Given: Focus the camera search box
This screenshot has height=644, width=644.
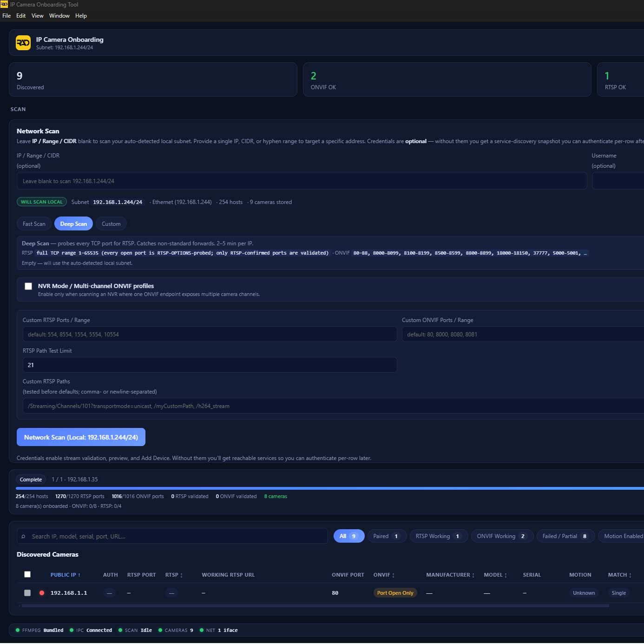Looking at the screenshot, I should (x=172, y=536).
